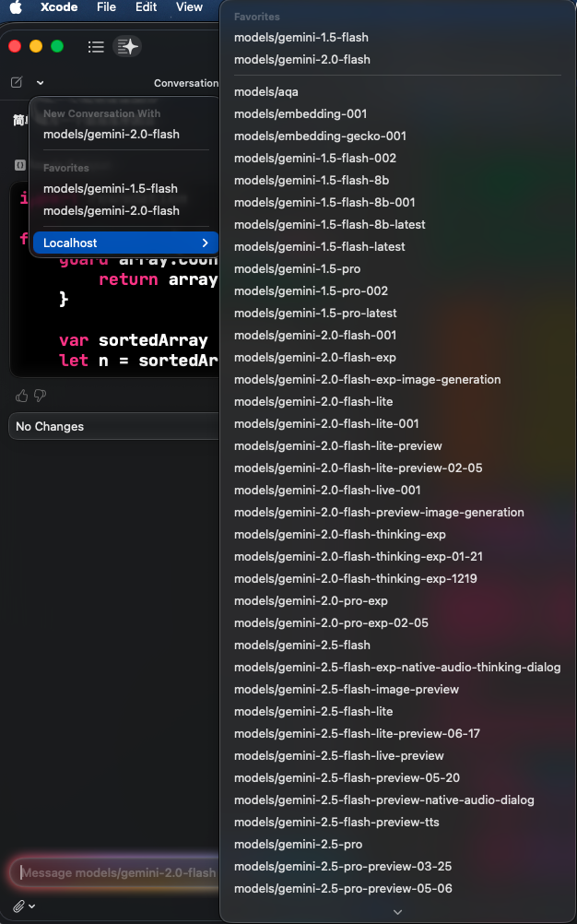The image size is (577, 924).
Task: Click the down chevron below the model list
Action: coord(396,911)
